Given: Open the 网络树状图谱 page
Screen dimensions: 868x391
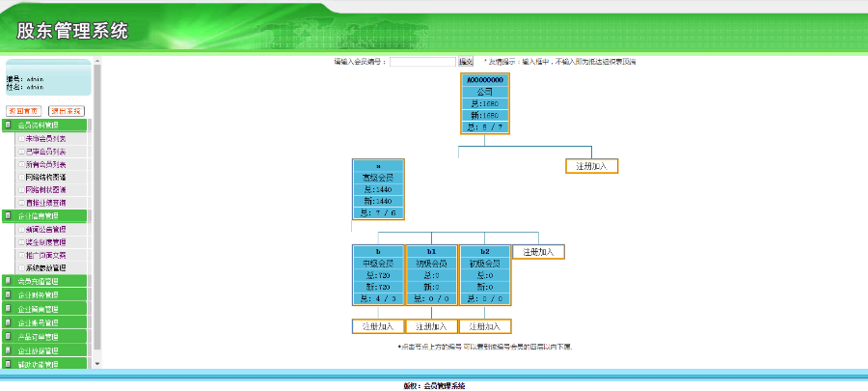Looking at the screenshot, I should coord(46,190).
